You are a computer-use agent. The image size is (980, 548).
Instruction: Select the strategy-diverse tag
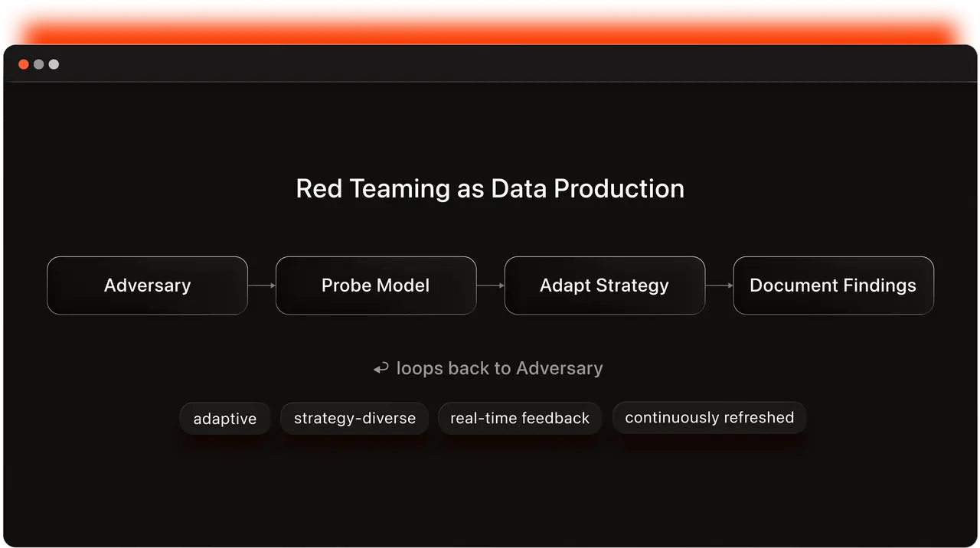point(354,419)
